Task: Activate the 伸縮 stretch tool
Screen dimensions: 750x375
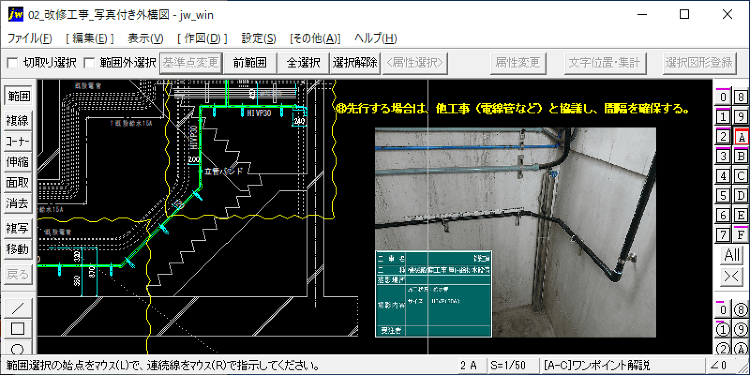Action: [18, 162]
